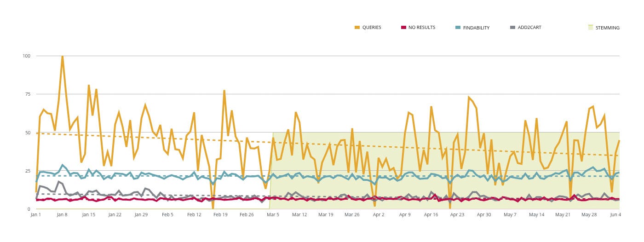Toggle the ADD2CART series label

coord(529,28)
